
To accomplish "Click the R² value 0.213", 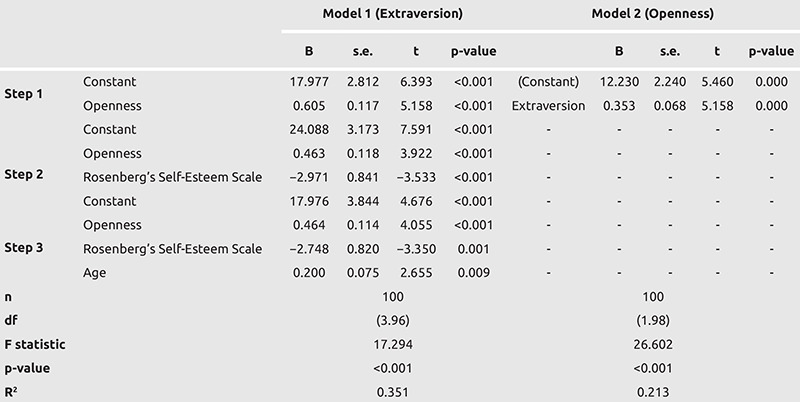I will pos(653,392).
